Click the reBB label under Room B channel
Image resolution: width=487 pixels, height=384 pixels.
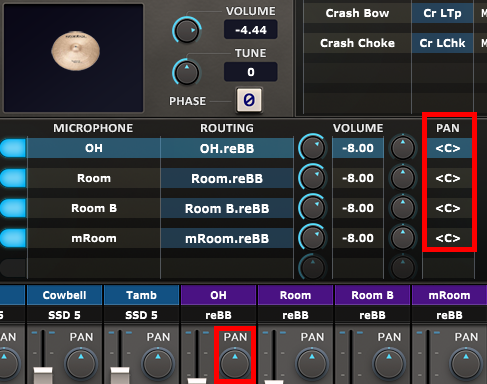pyautogui.click(x=372, y=315)
